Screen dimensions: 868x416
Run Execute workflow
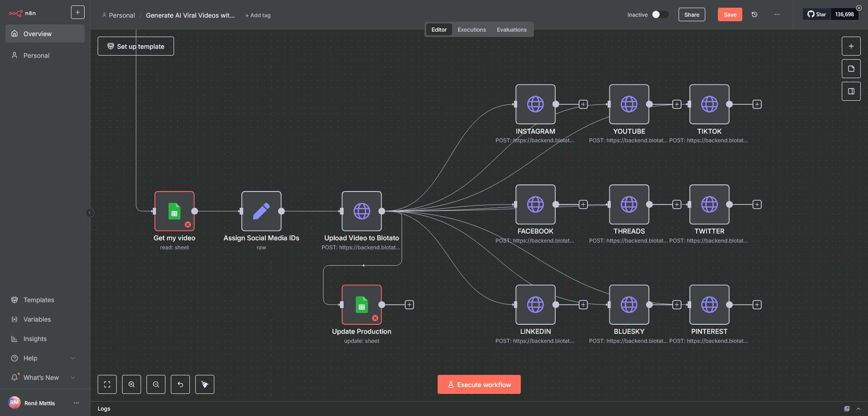tap(479, 384)
